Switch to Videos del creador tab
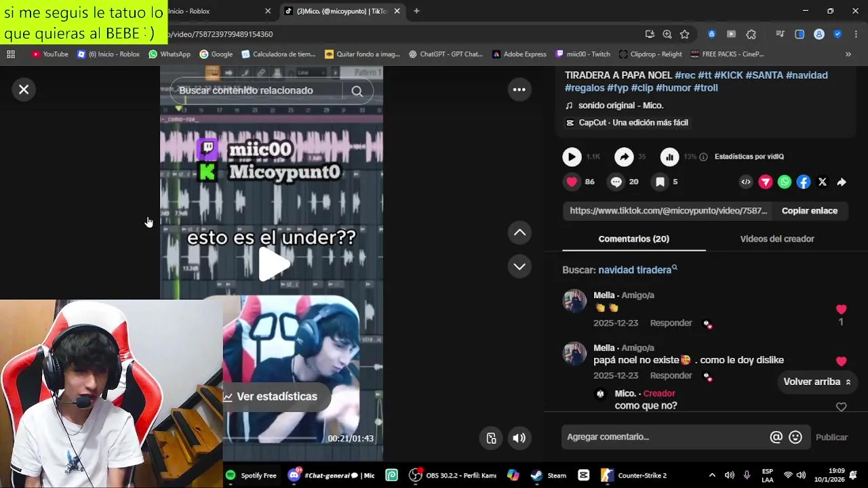 pos(777,239)
